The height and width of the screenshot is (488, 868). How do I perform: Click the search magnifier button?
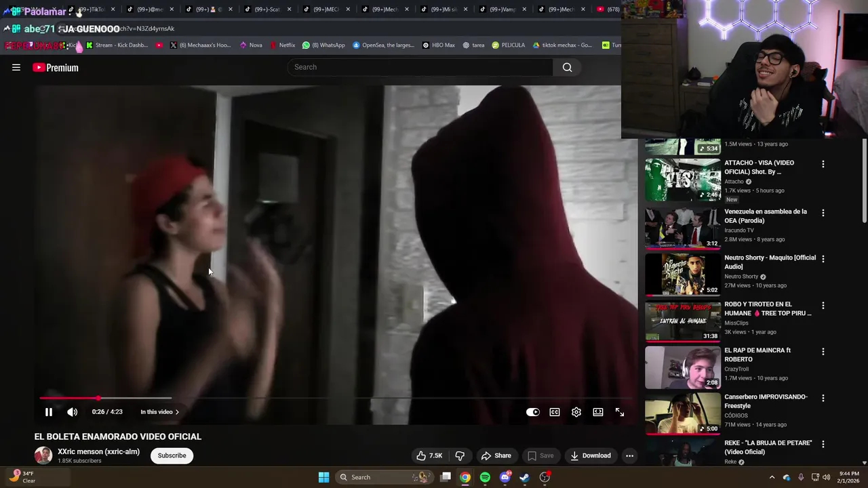(567, 67)
